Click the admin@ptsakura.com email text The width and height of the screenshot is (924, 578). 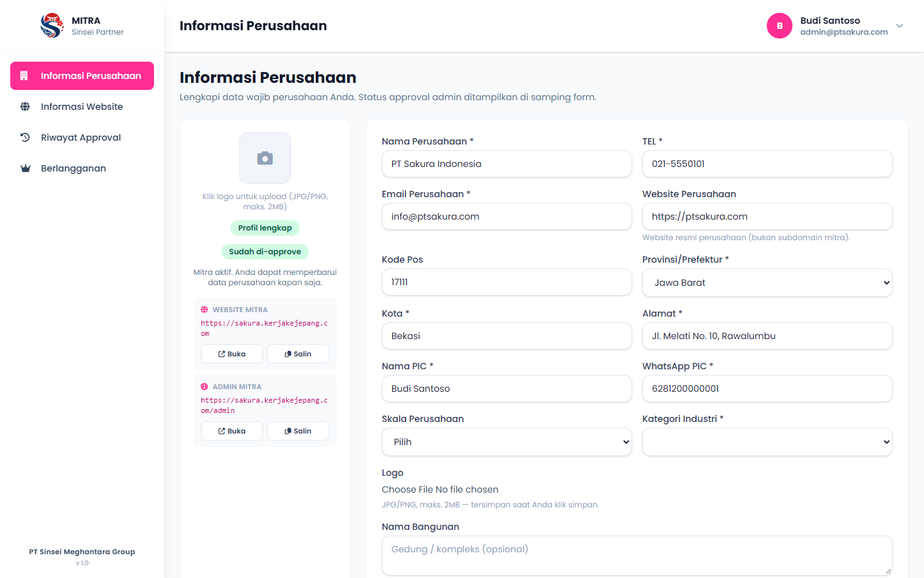[x=844, y=32]
